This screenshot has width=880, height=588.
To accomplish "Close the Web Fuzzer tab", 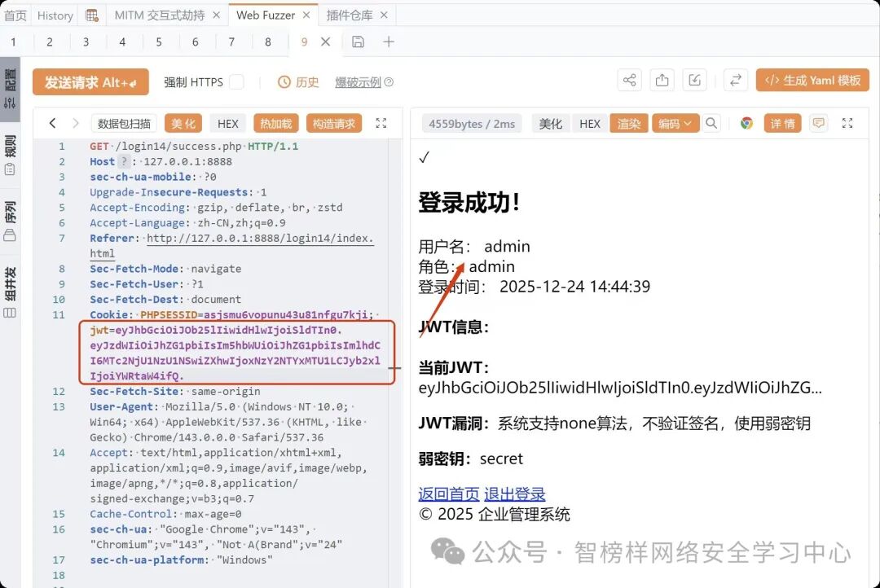I will coord(306,15).
